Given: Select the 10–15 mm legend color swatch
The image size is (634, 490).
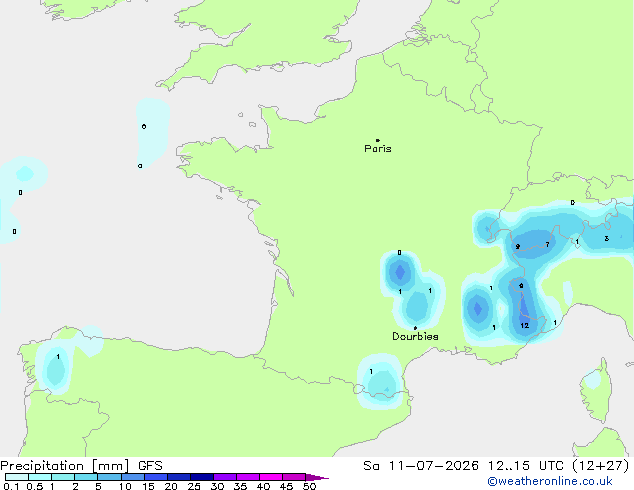Looking at the screenshot, I should (x=132, y=477).
